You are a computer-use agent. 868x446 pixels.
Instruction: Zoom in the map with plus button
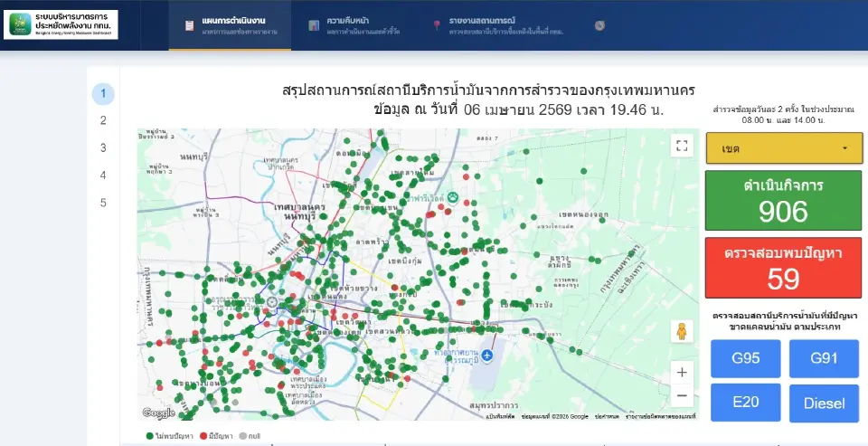coord(682,373)
